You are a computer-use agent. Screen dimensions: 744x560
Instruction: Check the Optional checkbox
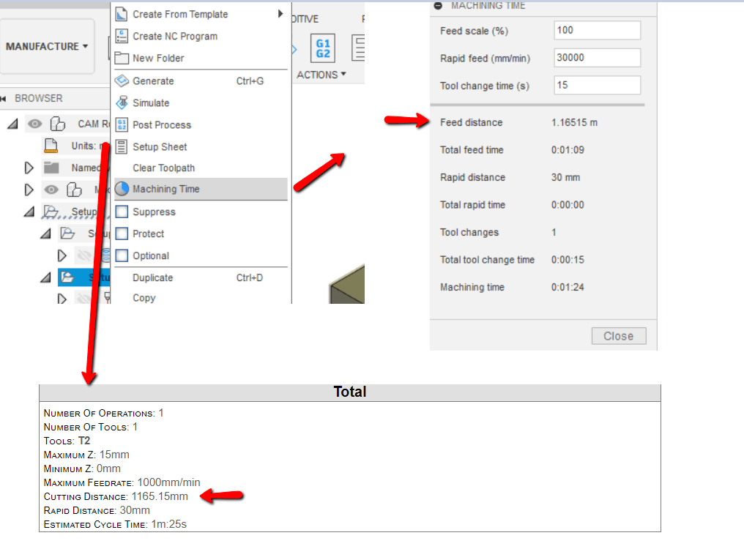(x=121, y=255)
